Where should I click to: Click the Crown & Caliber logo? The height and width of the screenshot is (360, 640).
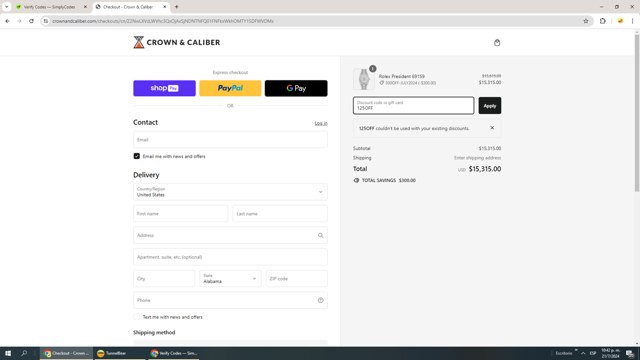pos(177,42)
